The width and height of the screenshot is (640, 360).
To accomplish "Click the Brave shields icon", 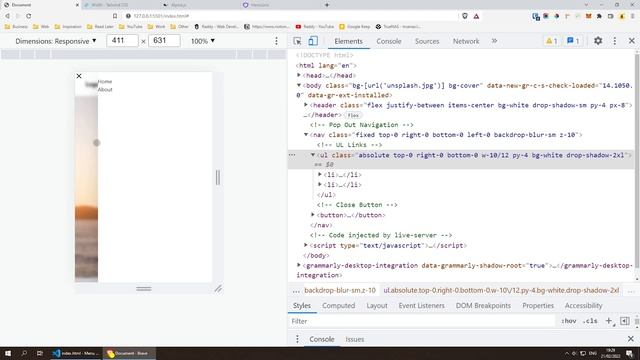I will coord(465,16).
